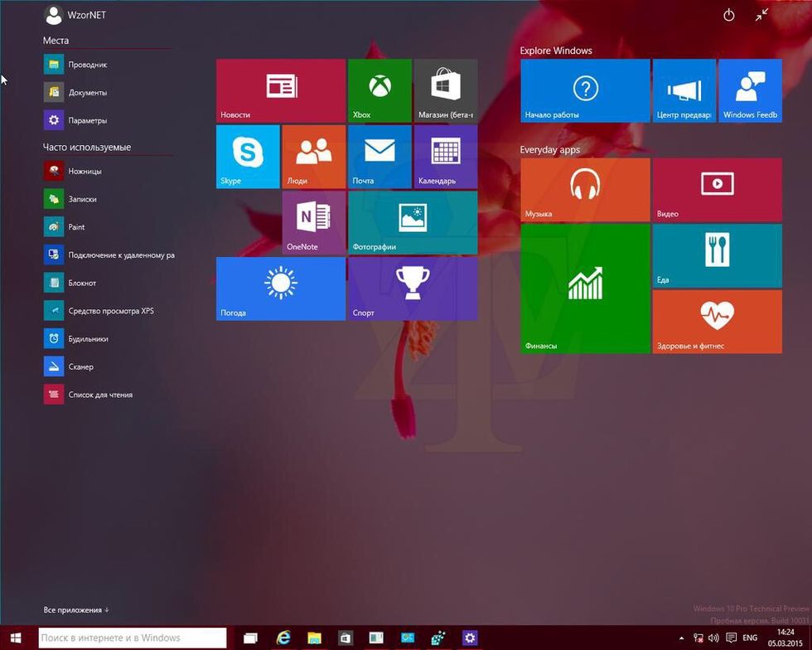Screen dimensions: 812x650
Task: Open the Музыка music tile
Action: coord(585,190)
